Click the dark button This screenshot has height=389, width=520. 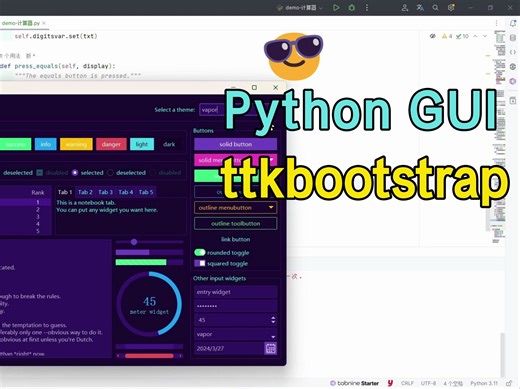coord(169,144)
